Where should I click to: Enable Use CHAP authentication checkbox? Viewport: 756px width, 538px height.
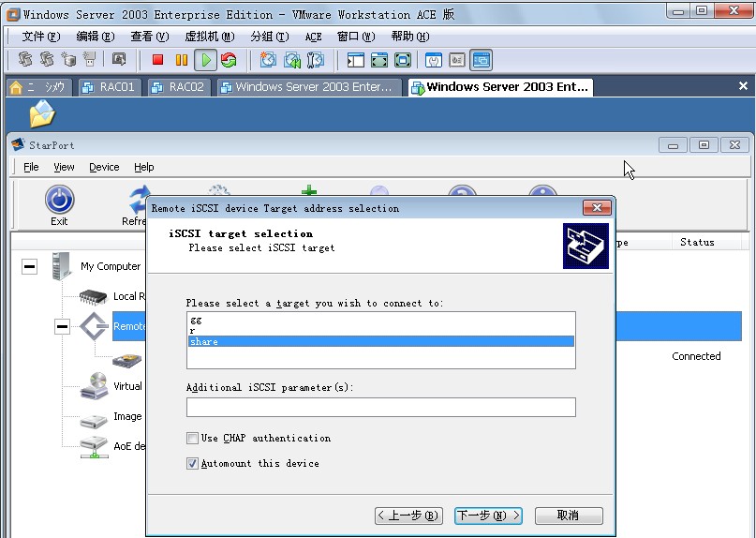pos(192,438)
